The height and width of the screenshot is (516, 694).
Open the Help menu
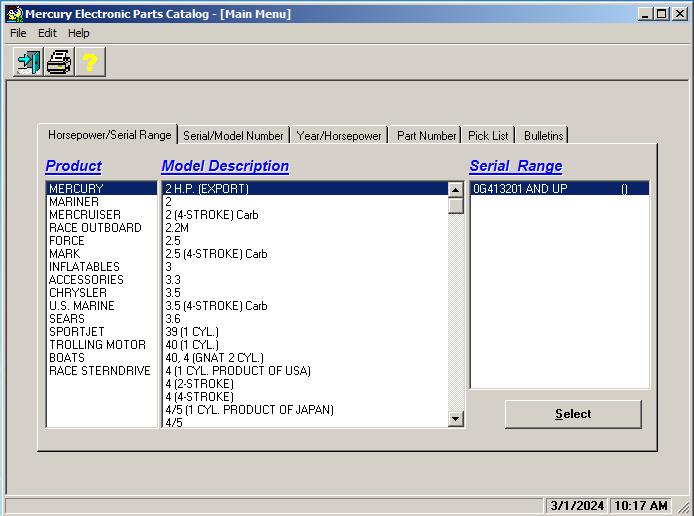coord(78,33)
